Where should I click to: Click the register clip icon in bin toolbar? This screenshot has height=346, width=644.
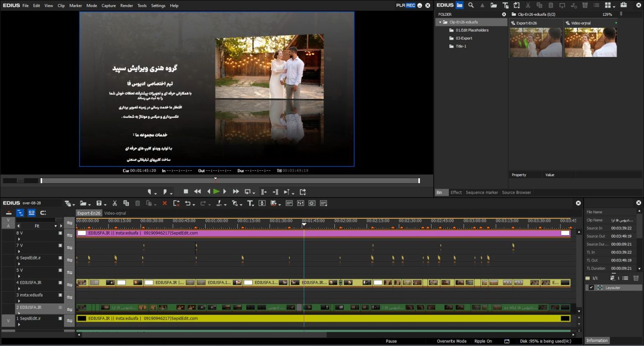(x=517, y=5)
